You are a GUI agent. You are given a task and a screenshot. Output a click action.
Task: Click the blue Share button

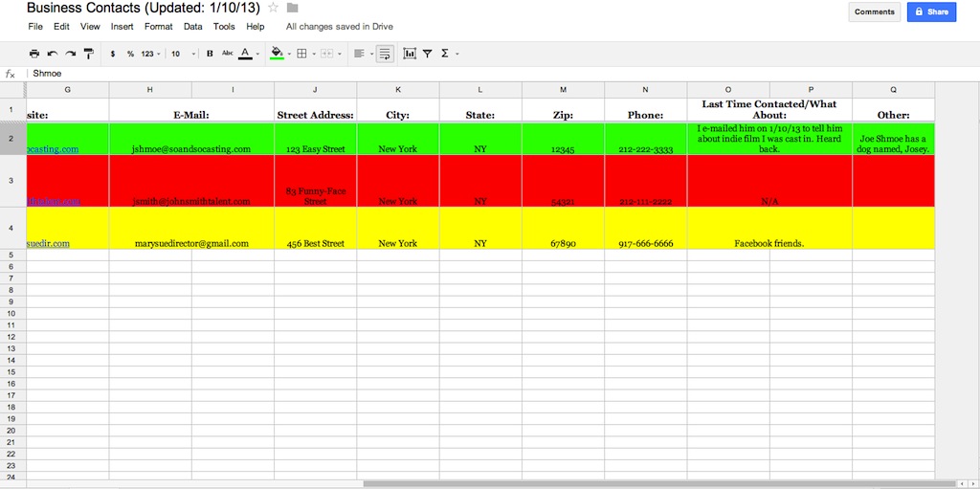click(931, 12)
